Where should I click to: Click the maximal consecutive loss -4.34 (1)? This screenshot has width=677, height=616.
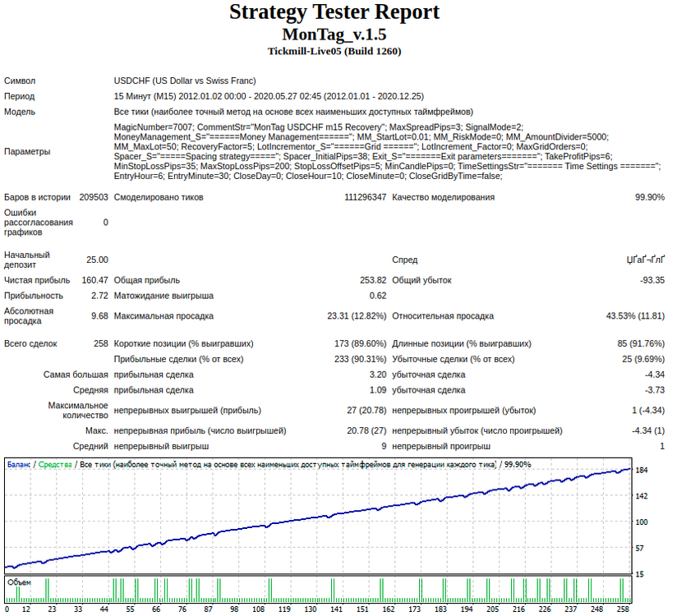[x=648, y=431]
